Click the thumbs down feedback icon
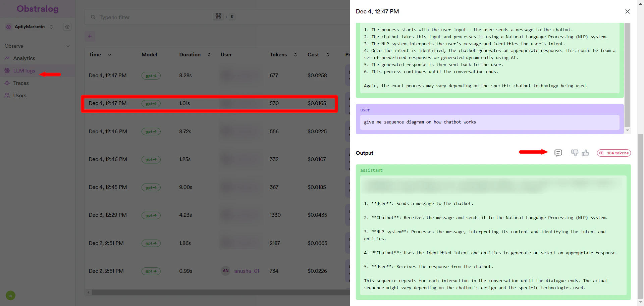Viewport: 644px width, 306px height. point(575,153)
